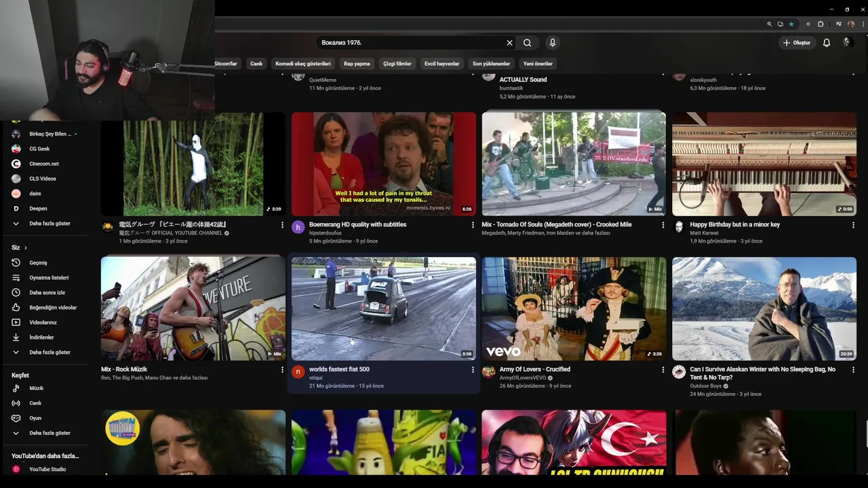Screen dimensions: 868x488
Task: Open options menu for Mix - Rock Müzik
Action: (282, 370)
